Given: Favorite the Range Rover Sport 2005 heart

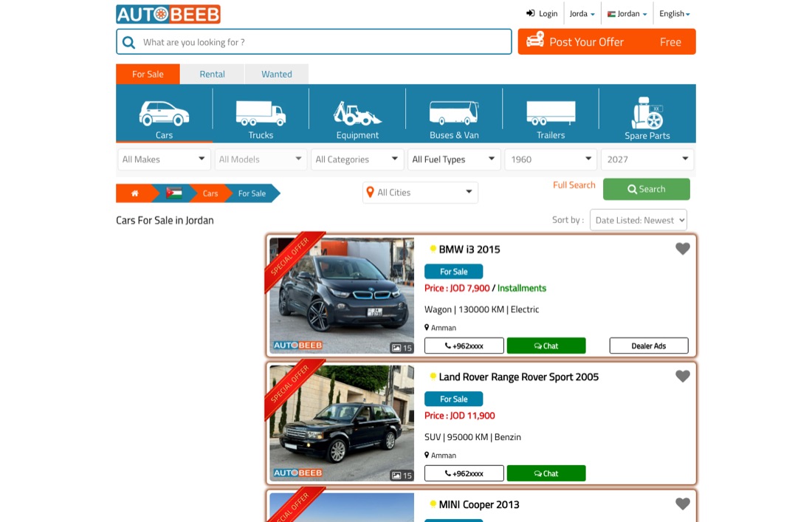Looking at the screenshot, I should (x=683, y=376).
